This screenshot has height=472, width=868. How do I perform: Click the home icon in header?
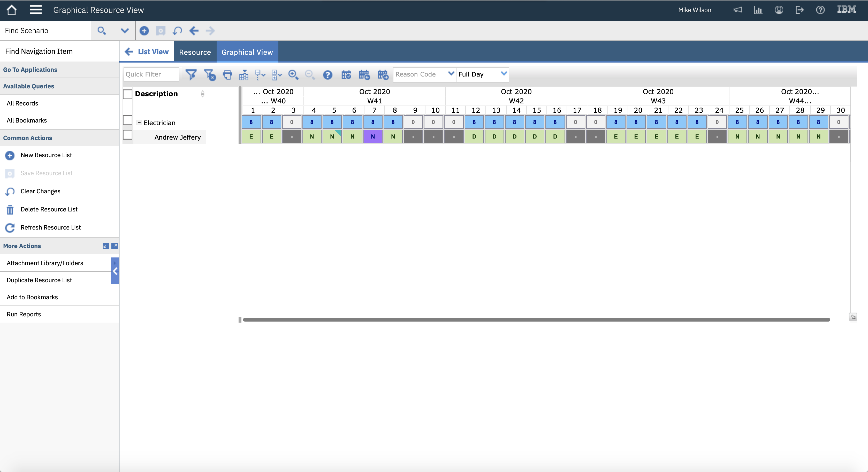12,10
